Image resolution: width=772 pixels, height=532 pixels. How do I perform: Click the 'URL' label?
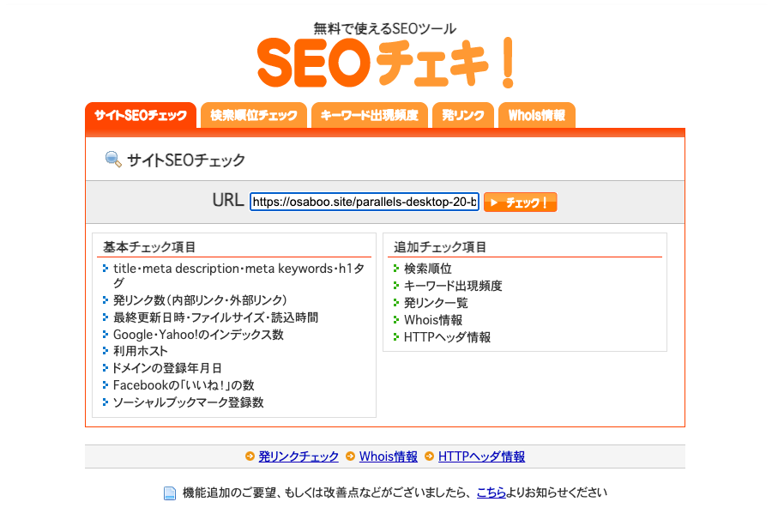(228, 201)
